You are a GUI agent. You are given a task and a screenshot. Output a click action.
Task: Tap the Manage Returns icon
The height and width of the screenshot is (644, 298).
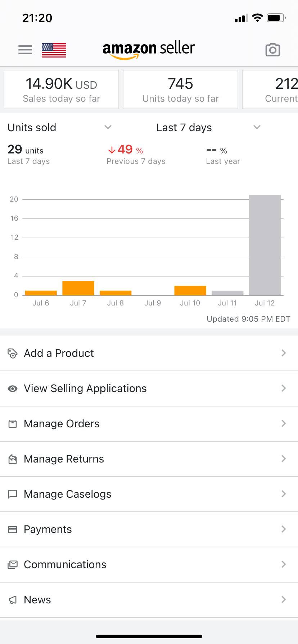tap(13, 459)
